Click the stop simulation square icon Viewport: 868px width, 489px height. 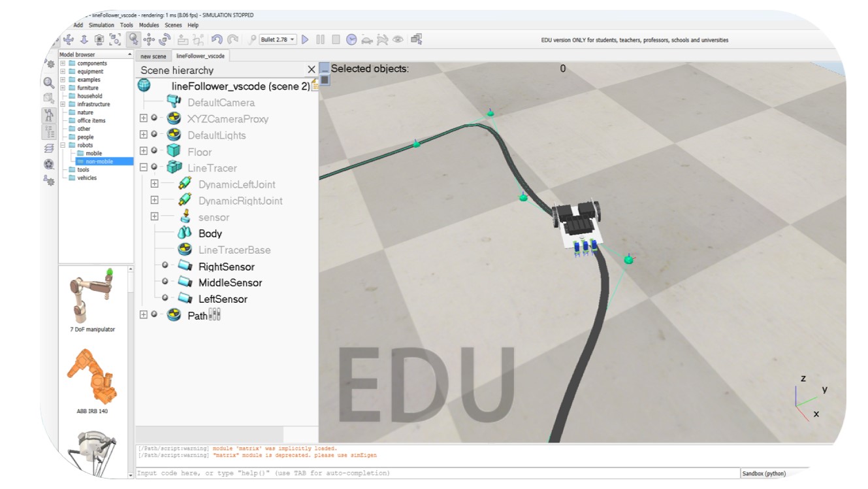point(336,40)
